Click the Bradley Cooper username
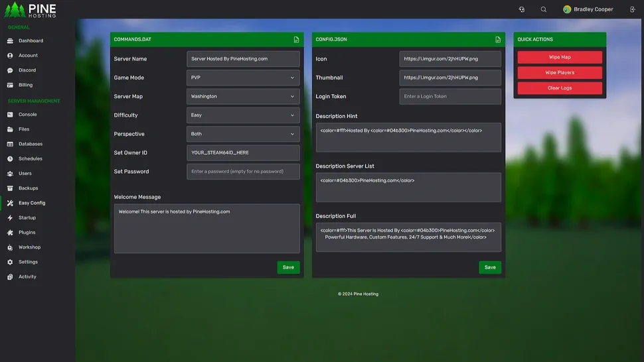The height and width of the screenshot is (362, 644). (593, 9)
